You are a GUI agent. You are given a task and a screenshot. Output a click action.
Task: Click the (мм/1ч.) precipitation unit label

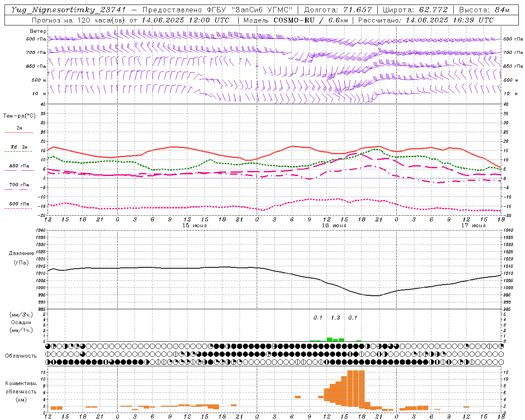point(21,330)
